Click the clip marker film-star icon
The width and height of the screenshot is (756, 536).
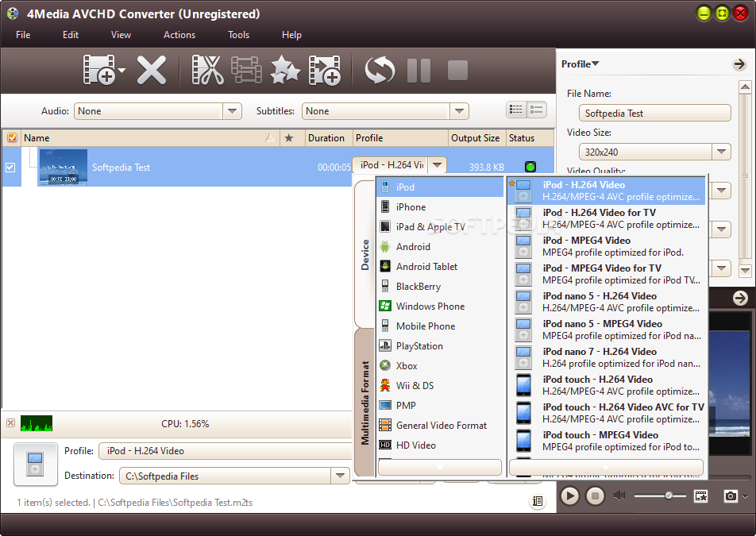point(700,496)
